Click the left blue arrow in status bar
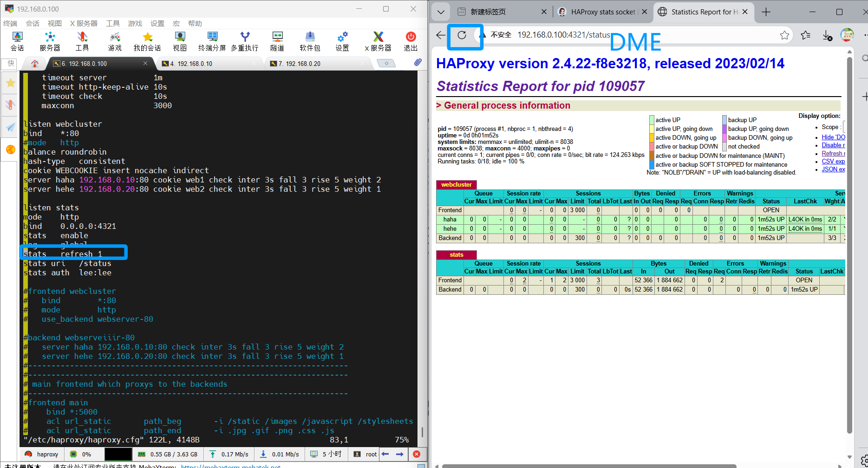 coord(385,454)
